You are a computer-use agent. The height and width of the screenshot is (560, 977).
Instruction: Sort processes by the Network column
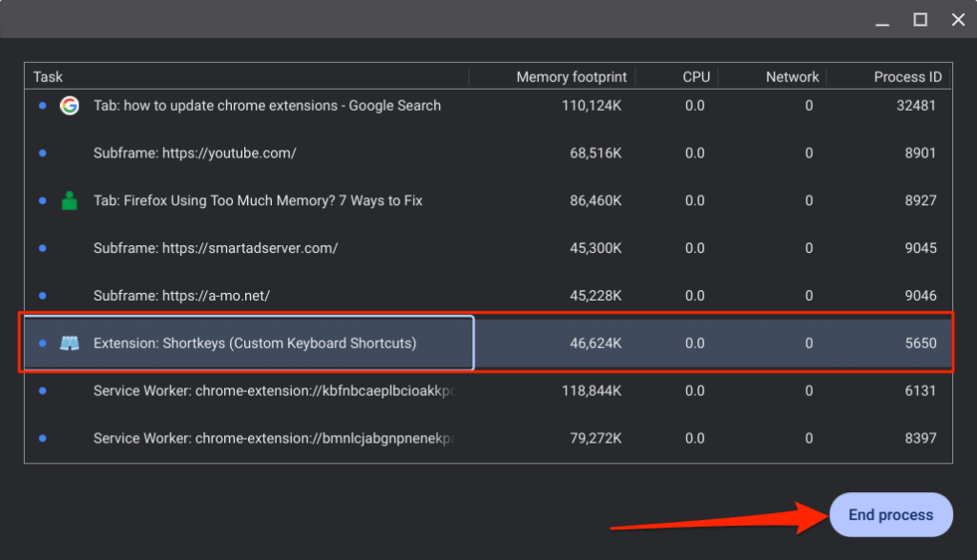pyautogui.click(x=792, y=77)
